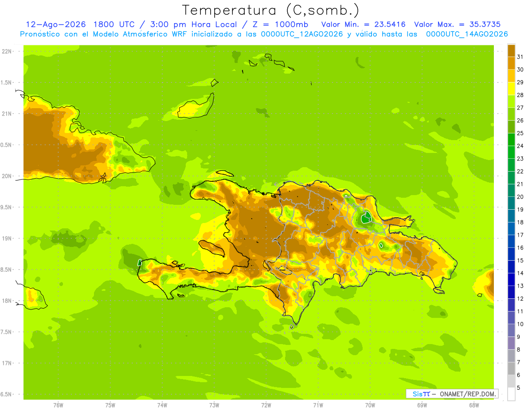Click the "21N" latitude axis label
This screenshot has height=411, width=532.
[7, 114]
